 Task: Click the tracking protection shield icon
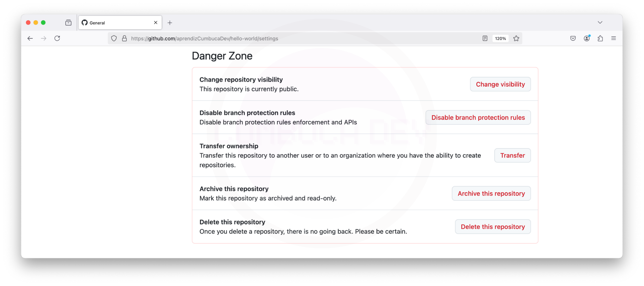(x=114, y=38)
